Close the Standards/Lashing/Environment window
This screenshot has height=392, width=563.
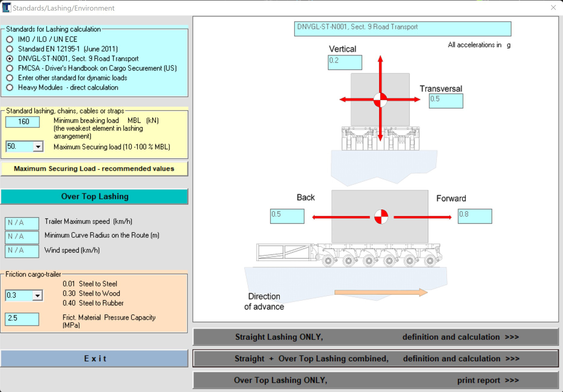(x=553, y=8)
